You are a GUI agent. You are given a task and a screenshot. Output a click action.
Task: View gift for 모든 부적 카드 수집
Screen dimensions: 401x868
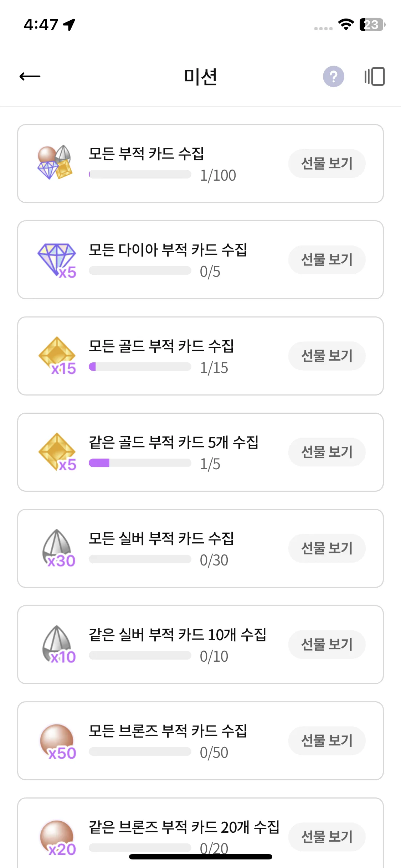click(327, 164)
